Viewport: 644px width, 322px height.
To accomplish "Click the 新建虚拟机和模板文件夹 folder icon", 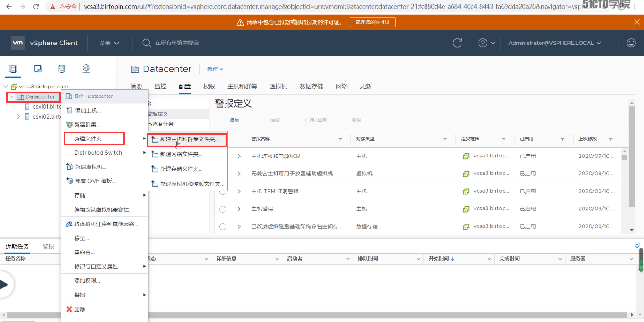I will 155,184.
